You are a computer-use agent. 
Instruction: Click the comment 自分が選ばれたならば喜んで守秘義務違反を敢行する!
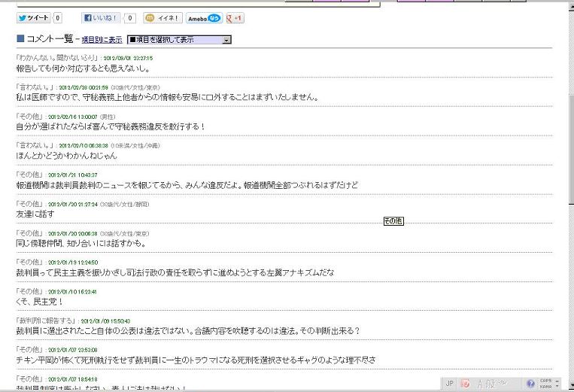coord(111,126)
